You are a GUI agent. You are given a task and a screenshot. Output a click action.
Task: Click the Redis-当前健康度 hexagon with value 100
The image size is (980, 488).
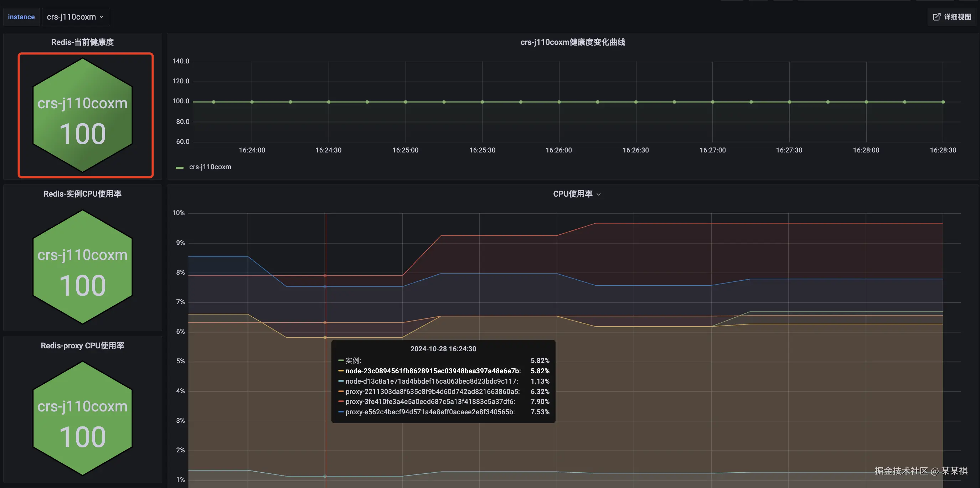(83, 115)
